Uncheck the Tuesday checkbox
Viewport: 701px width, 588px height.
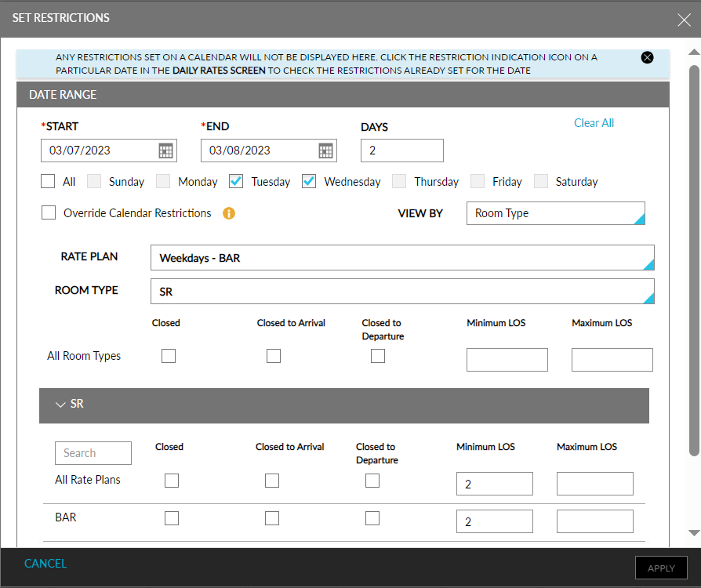(x=236, y=182)
